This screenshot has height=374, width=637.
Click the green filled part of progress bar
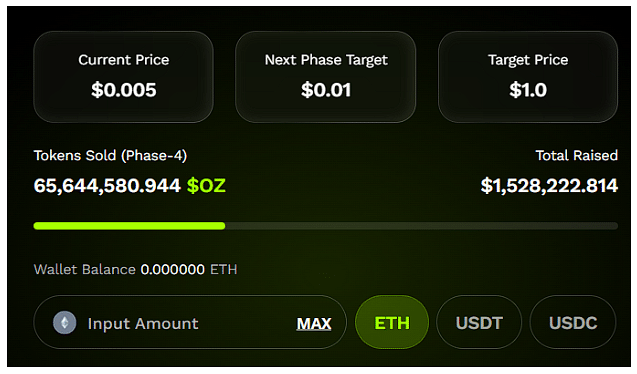(x=129, y=226)
